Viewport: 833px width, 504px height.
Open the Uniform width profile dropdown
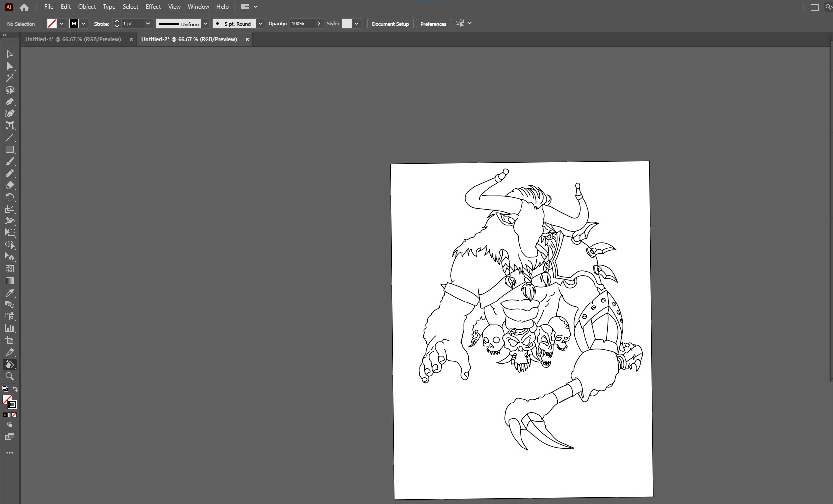[x=205, y=24]
